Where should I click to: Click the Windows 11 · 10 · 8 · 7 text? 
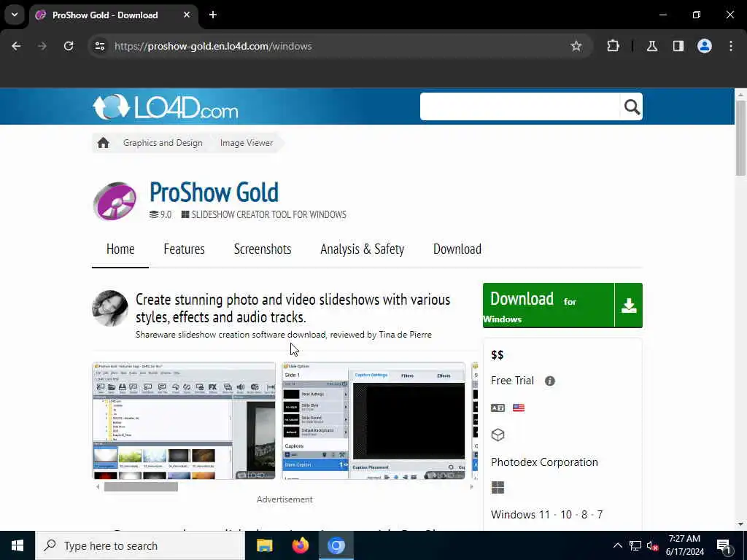coord(546,515)
